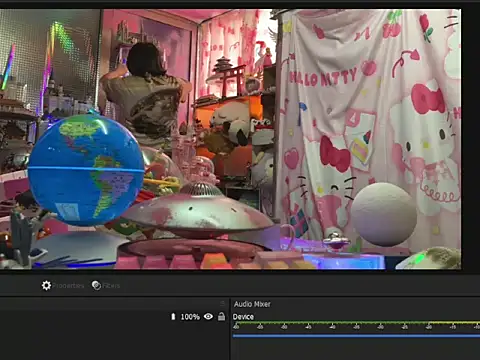Click the webcam preview canvas
The width and height of the screenshot is (480, 360).
pyautogui.click(x=230, y=139)
